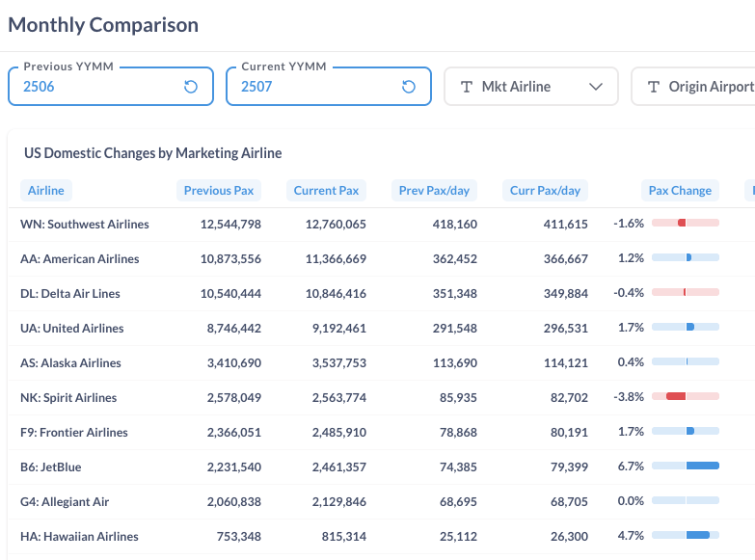
Task: Sort by the Airline column header
Action: 45,190
